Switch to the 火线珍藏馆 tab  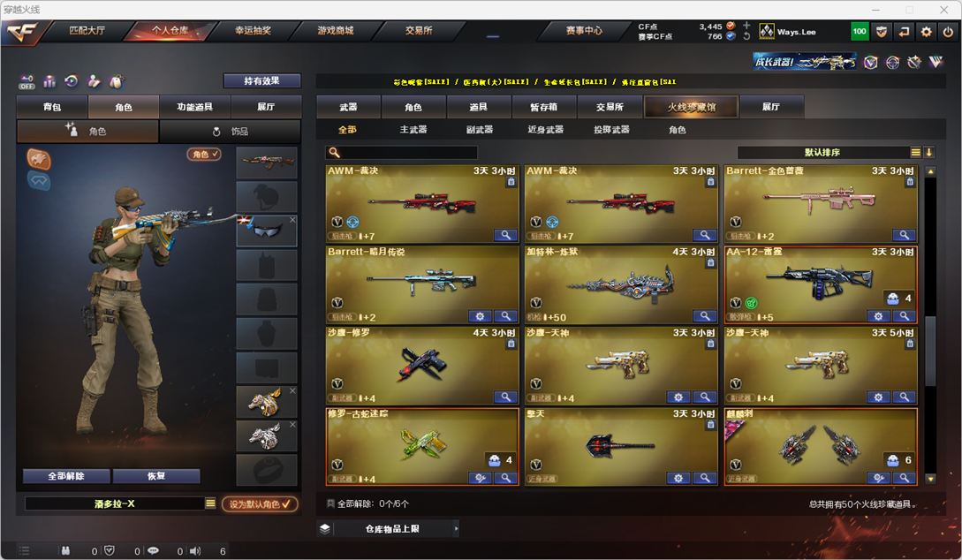coord(692,107)
